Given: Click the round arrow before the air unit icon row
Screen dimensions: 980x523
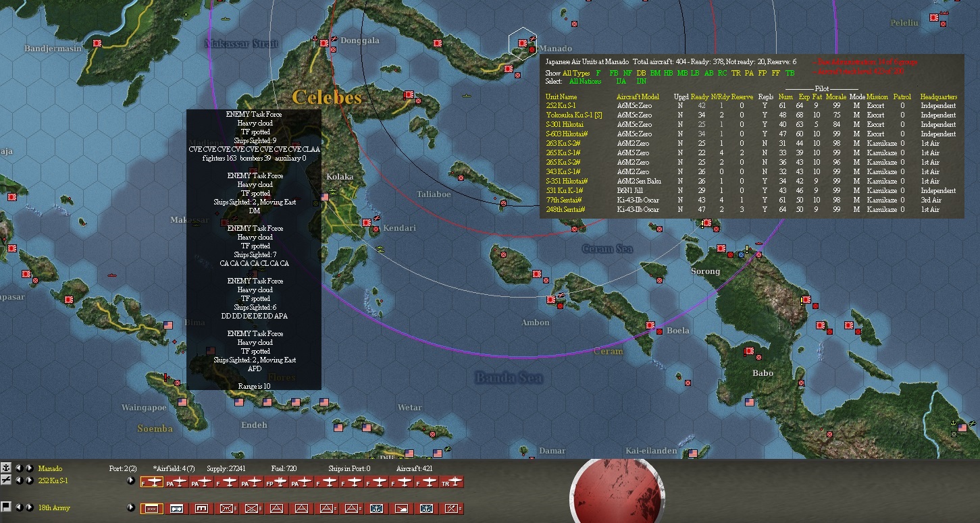Looking at the screenshot, I should [x=131, y=480].
